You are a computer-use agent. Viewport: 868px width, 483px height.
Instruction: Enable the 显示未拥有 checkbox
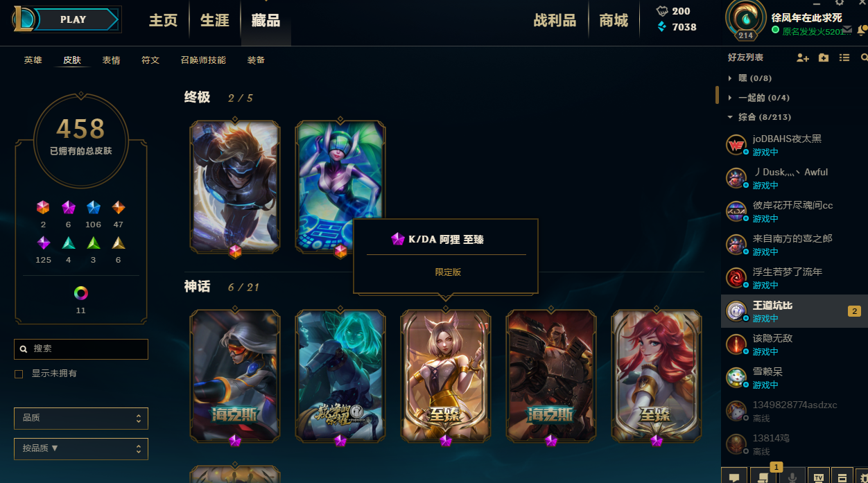click(x=19, y=374)
